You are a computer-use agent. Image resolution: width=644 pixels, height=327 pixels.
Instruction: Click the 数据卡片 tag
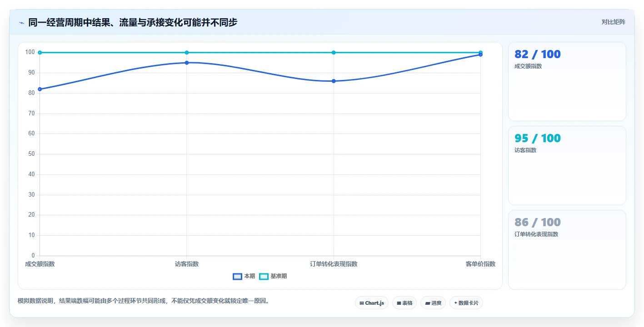tap(466, 303)
